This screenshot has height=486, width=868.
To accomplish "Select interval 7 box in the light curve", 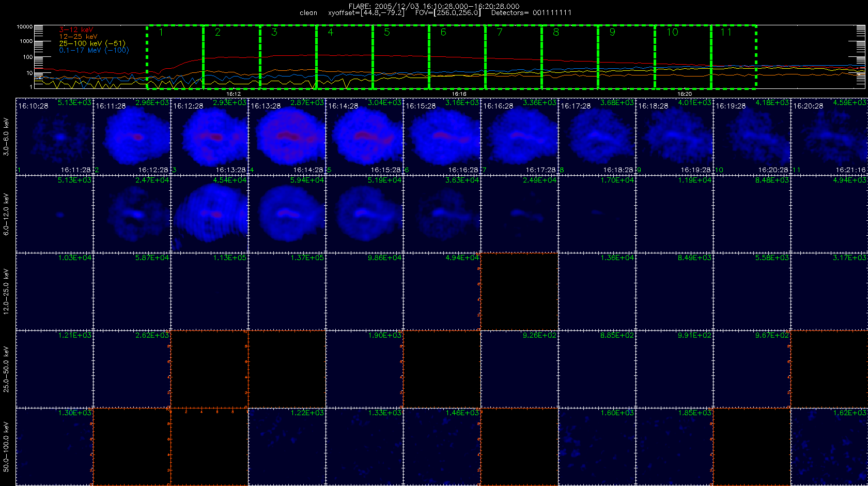I will [514, 57].
